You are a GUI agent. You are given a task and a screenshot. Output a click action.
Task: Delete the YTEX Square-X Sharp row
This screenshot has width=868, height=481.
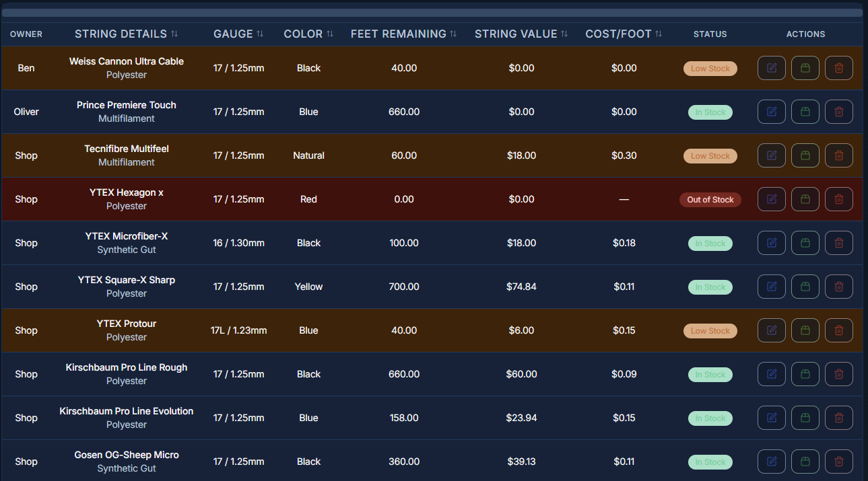(839, 287)
